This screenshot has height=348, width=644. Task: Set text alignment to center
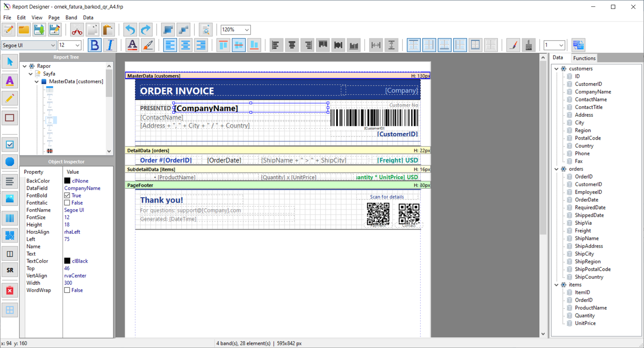pyautogui.click(x=186, y=45)
